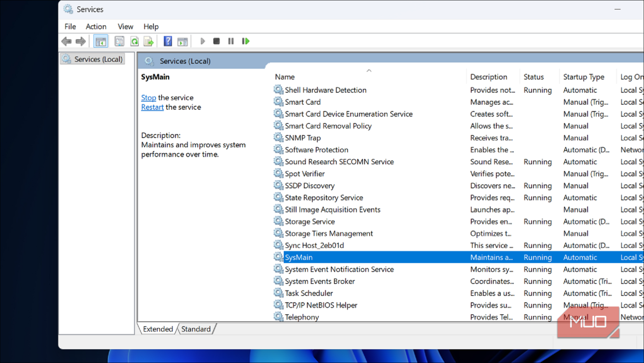644x363 pixels.
Task: Open the Action menu
Action: (x=96, y=26)
